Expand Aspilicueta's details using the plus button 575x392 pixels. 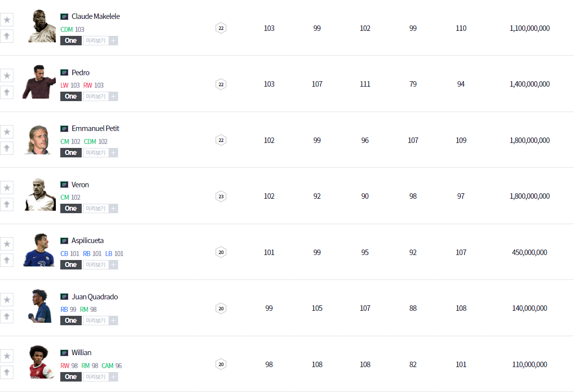pyautogui.click(x=113, y=265)
